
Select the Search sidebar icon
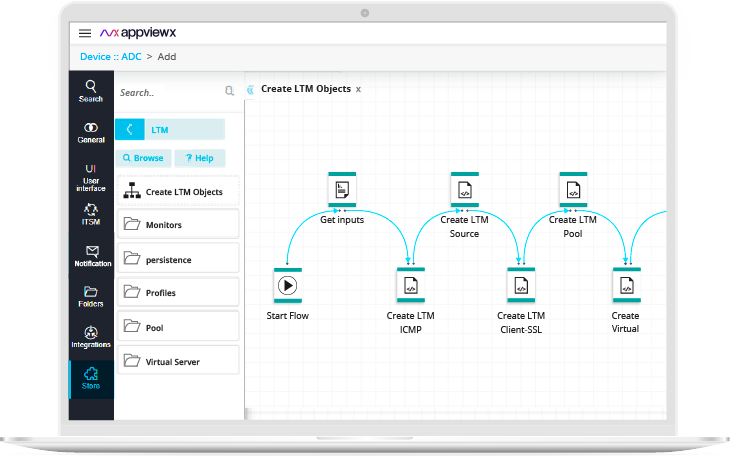click(x=91, y=90)
